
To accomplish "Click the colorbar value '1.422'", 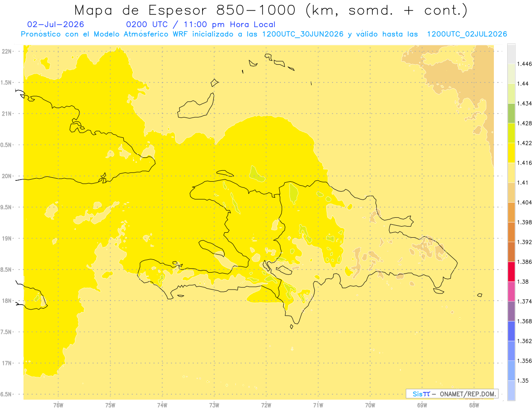I will [524, 143].
